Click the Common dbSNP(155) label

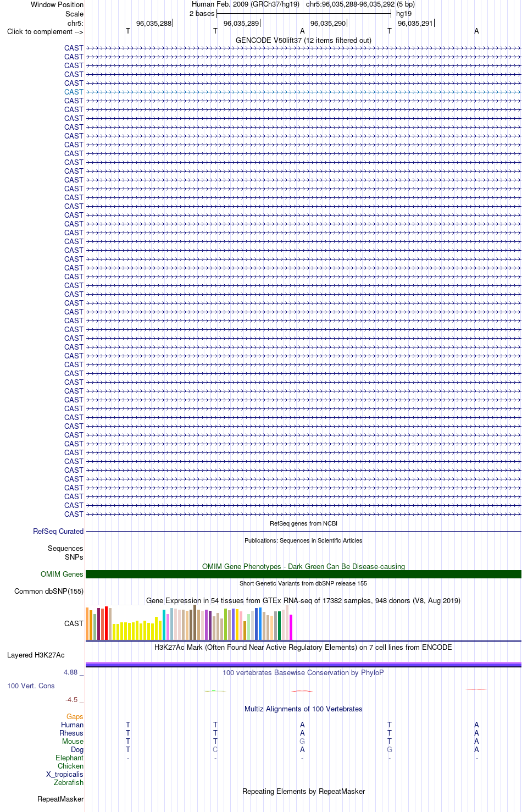pyautogui.click(x=49, y=591)
